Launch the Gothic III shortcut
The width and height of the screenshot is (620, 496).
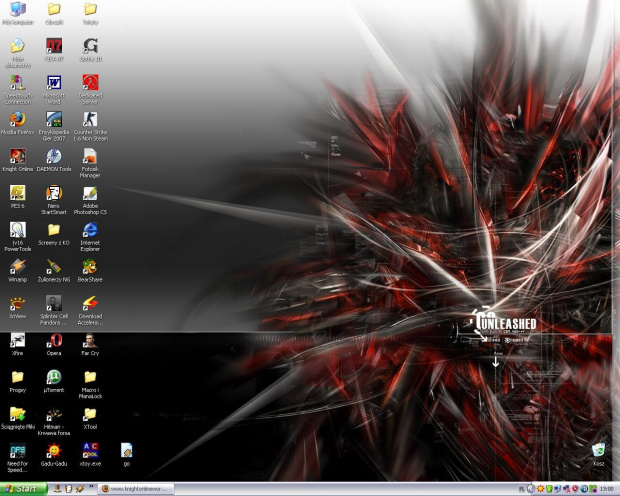click(x=91, y=50)
